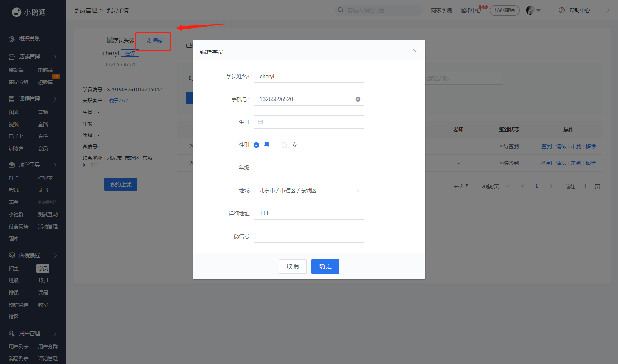Screen dimensions: 618x364
Task: Click the second row 移除 action
Action: [591, 163]
